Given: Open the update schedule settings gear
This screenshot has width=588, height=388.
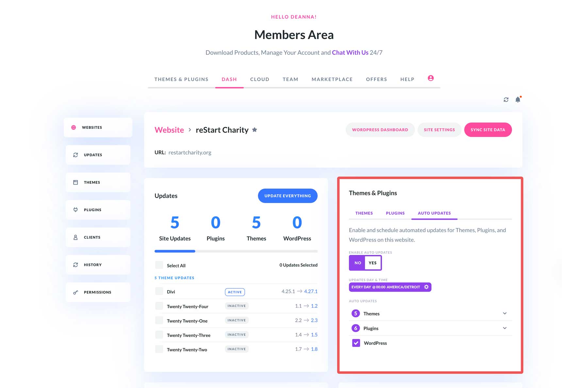Looking at the screenshot, I should pos(426,287).
